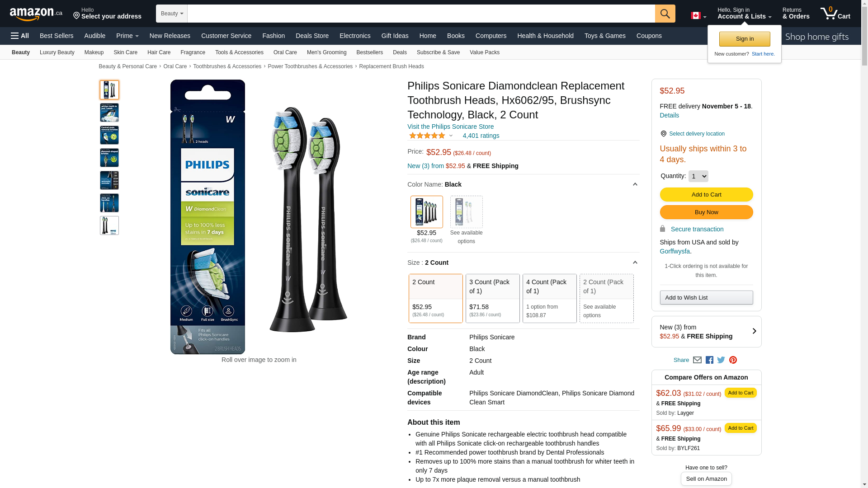Share via the email envelope icon
868x488 pixels.
click(x=697, y=360)
